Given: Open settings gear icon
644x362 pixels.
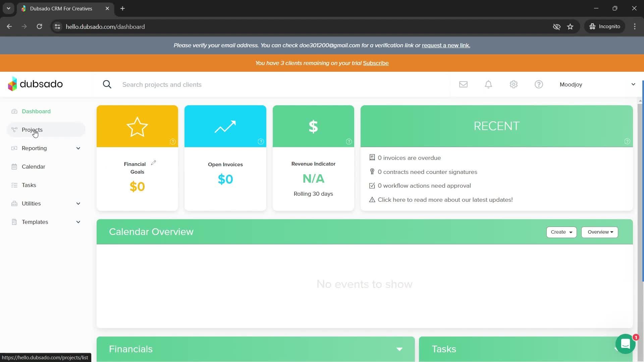Looking at the screenshot, I should 514,84.
